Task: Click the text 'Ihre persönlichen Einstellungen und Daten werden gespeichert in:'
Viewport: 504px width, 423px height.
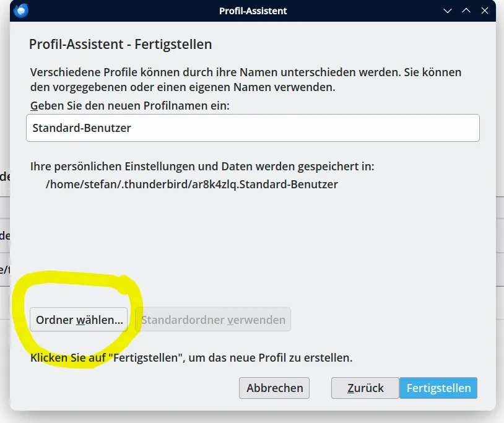Action: pyautogui.click(x=202, y=167)
